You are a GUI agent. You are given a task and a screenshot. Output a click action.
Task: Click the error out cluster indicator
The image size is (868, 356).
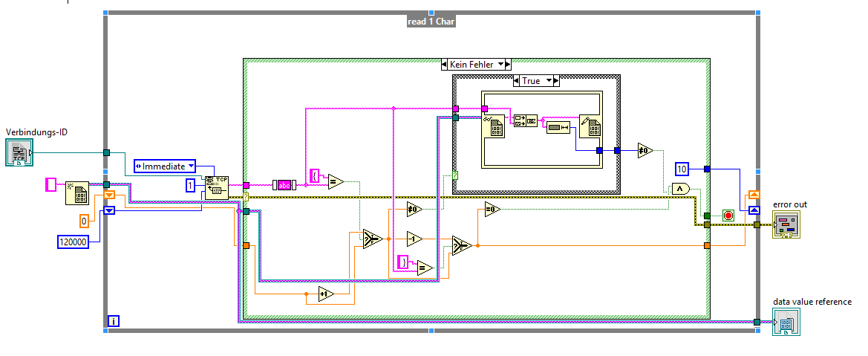(786, 224)
